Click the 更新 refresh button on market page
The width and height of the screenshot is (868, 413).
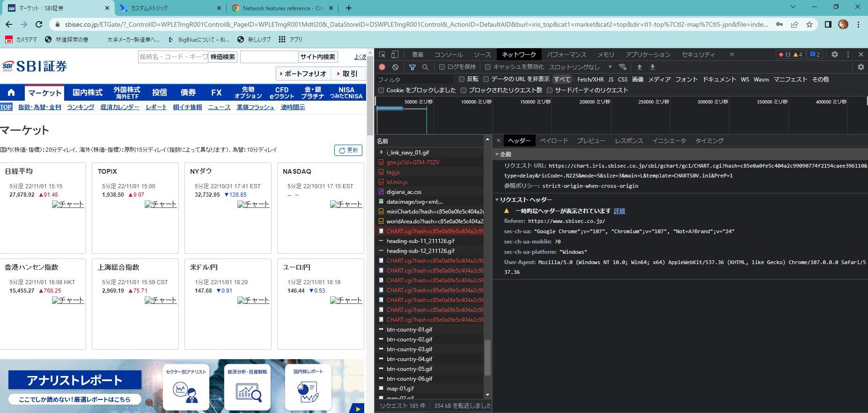348,150
